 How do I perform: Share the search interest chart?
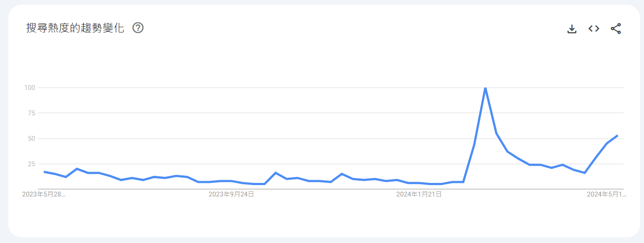[x=616, y=29]
